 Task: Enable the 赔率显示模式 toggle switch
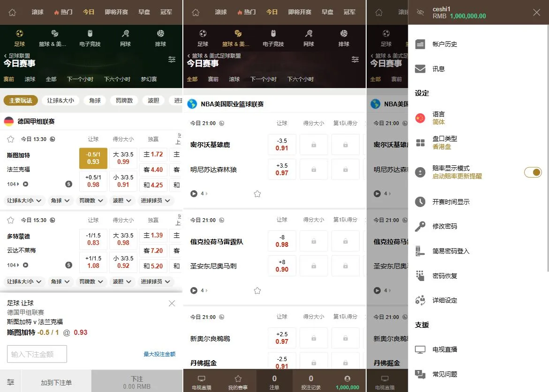tap(533, 172)
